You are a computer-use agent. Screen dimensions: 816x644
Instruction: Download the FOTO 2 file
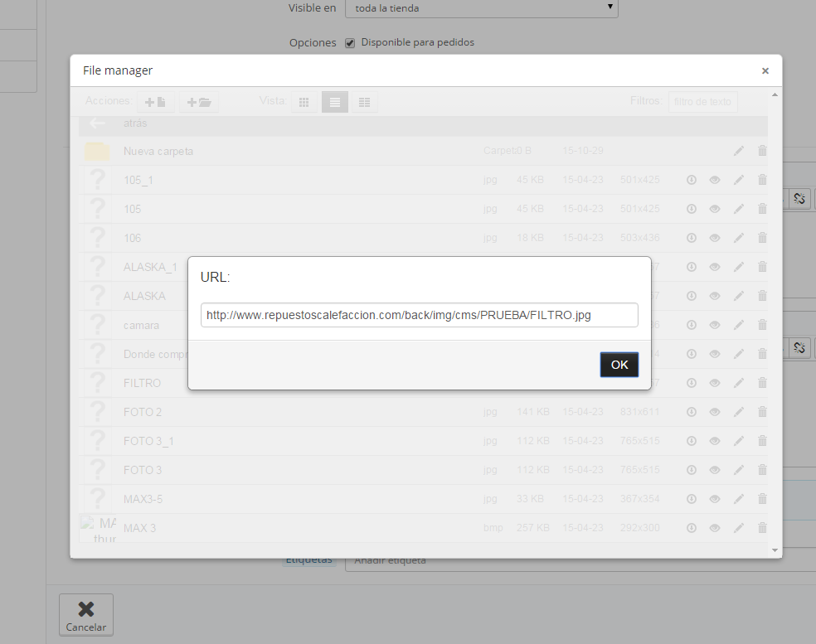pos(691,412)
